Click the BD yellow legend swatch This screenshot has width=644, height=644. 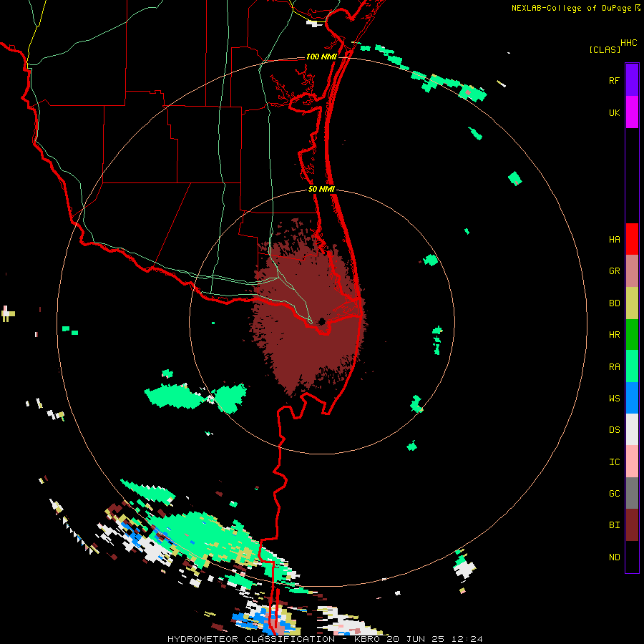(x=632, y=303)
